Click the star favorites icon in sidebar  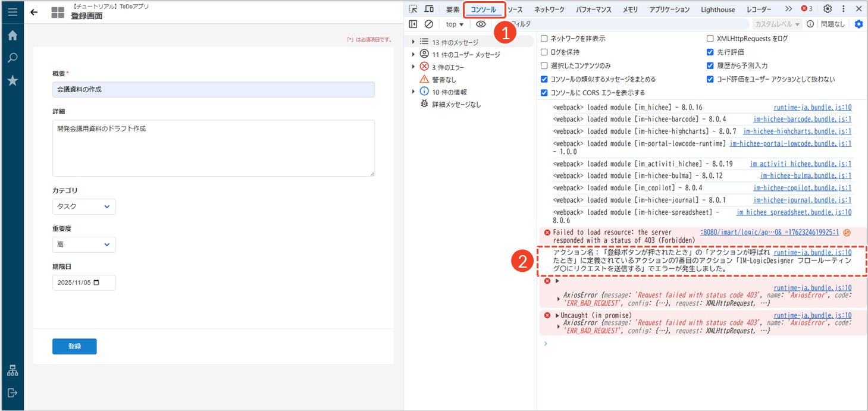point(12,80)
